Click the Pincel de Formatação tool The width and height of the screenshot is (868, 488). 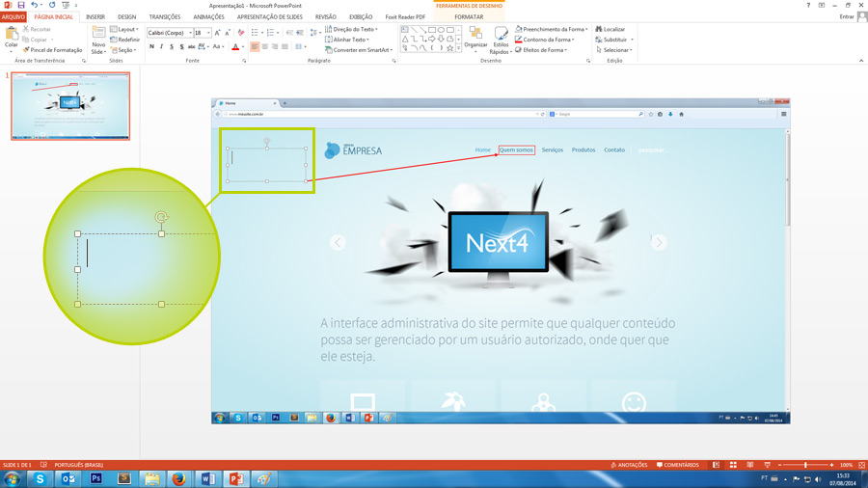point(54,50)
